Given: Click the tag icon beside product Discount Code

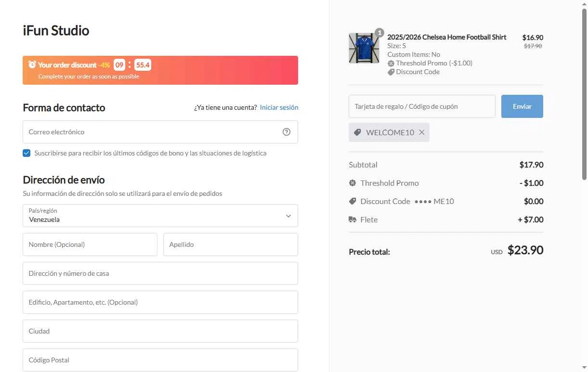Looking at the screenshot, I should (x=391, y=72).
